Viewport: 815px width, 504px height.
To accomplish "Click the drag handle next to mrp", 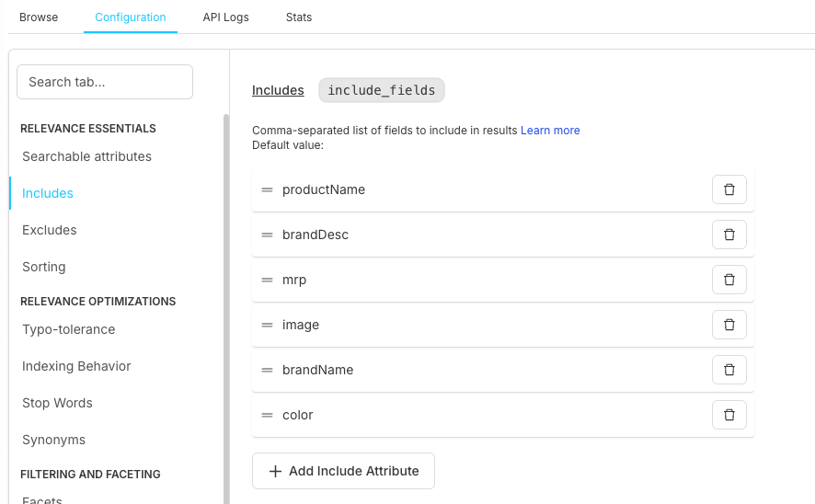I will point(267,280).
